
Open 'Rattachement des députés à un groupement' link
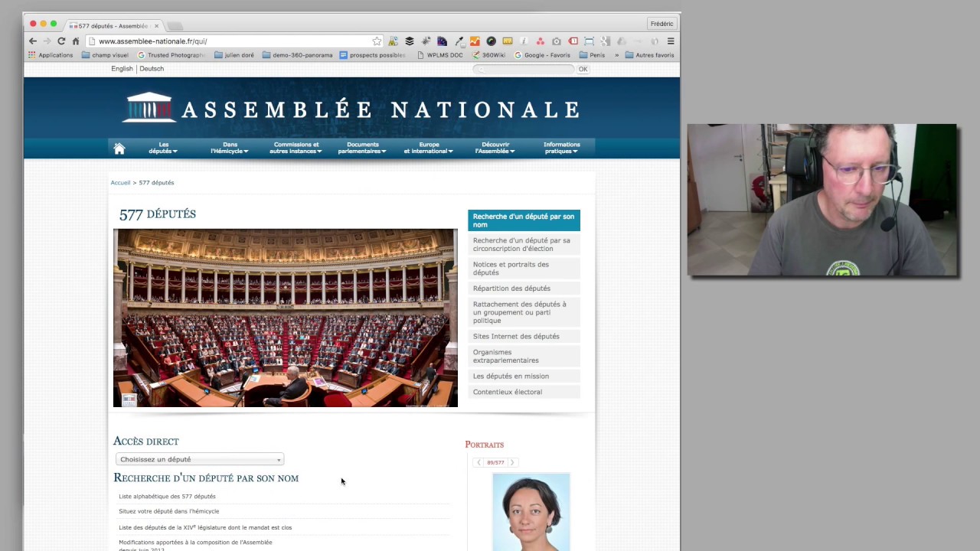click(524, 312)
